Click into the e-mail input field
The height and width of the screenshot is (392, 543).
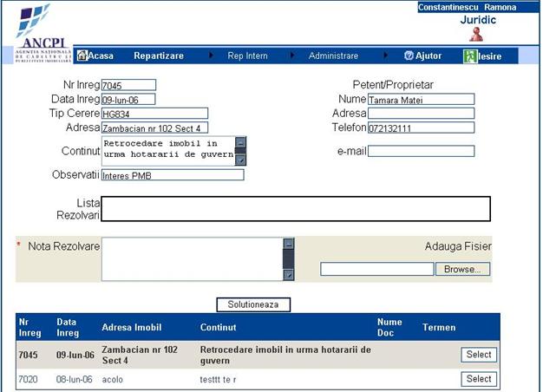click(x=421, y=151)
